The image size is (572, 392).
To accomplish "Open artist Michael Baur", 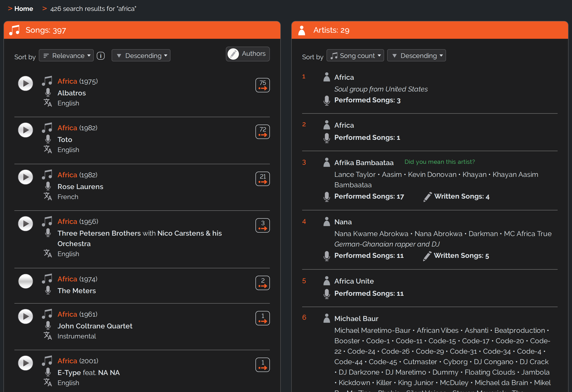I will click(356, 318).
